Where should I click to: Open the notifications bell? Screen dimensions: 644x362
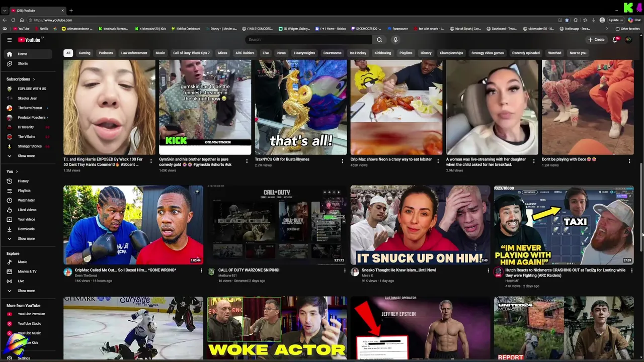615,40
